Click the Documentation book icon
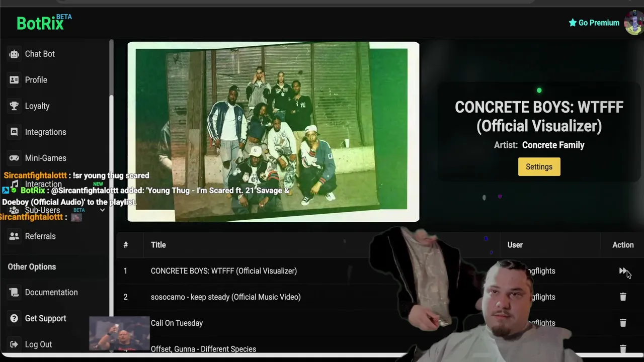This screenshot has width=644, height=362. coord(14,292)
